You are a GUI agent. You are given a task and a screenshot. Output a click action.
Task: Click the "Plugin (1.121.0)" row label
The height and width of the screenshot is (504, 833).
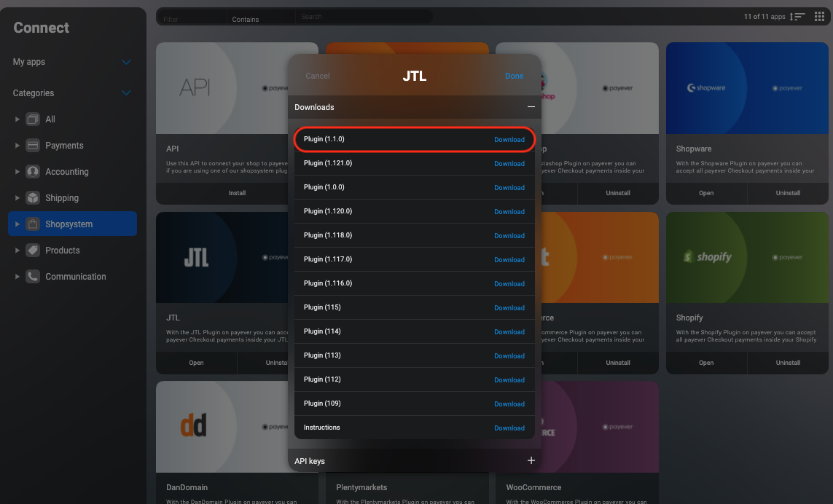328,163
